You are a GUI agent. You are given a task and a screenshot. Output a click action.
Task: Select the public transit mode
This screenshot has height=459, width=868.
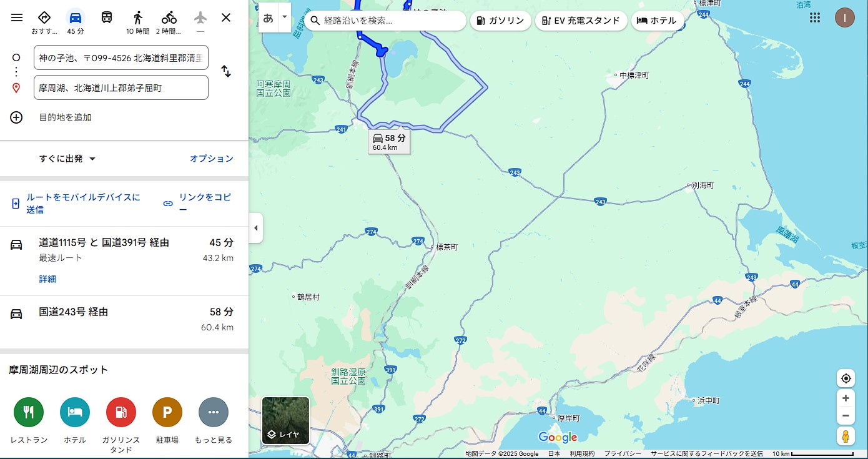[107, 17]
